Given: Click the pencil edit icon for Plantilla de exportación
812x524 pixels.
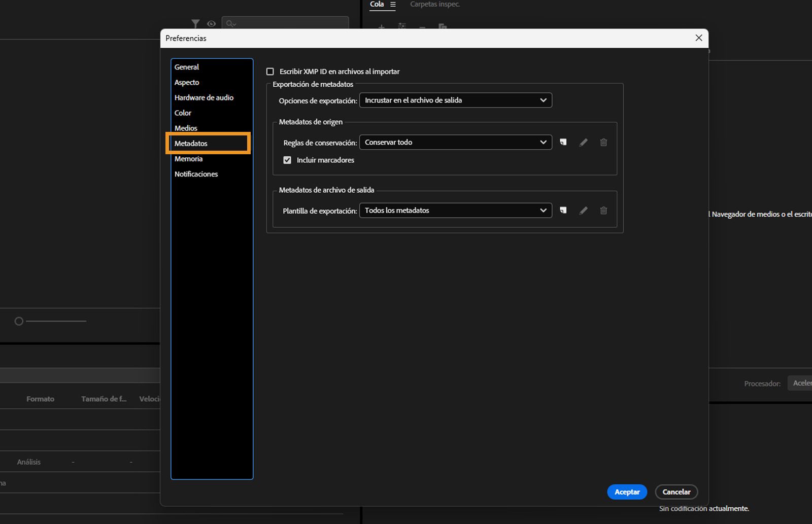Looking at the screenshot, I should click(x=584, y=211).
